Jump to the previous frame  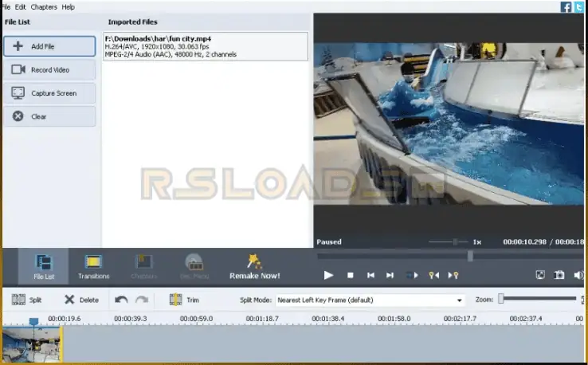coord(370,275)
